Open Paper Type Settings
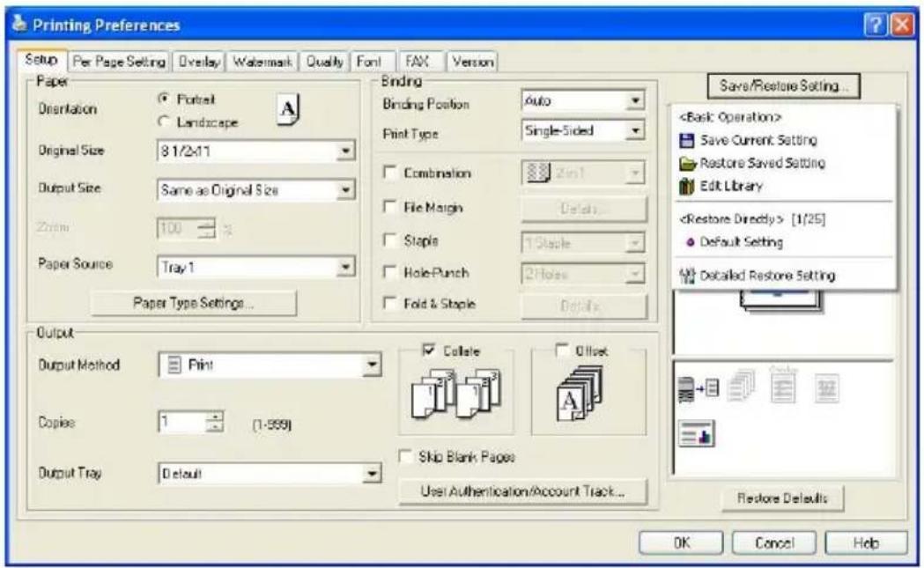This screenshot has width=924, height=568. point(193,303)
